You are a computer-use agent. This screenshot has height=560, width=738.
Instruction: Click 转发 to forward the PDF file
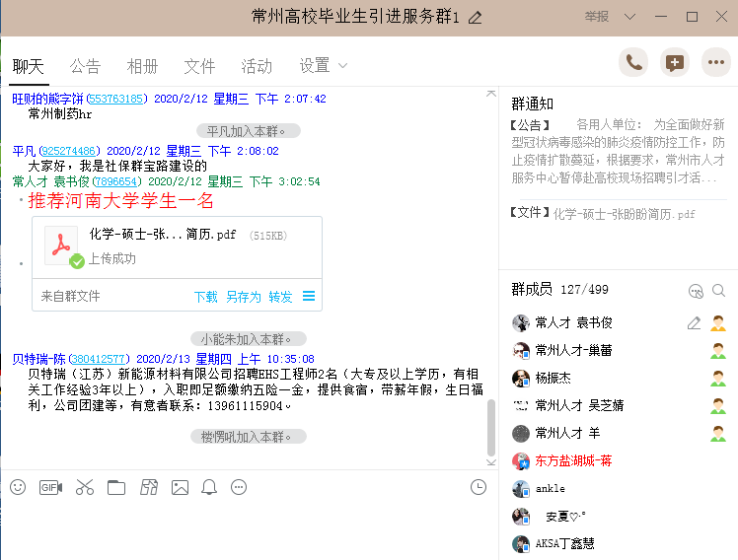(x=280, y=296)
